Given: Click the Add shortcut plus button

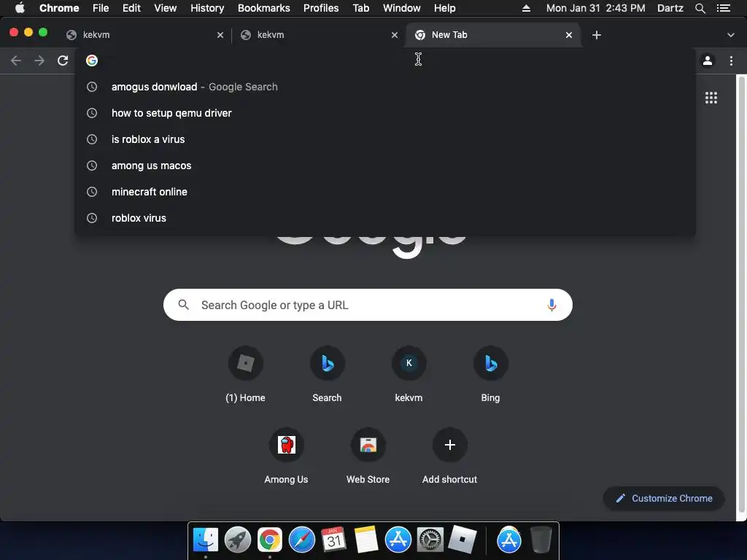Looking at the screenshot, I should point(449,445).
